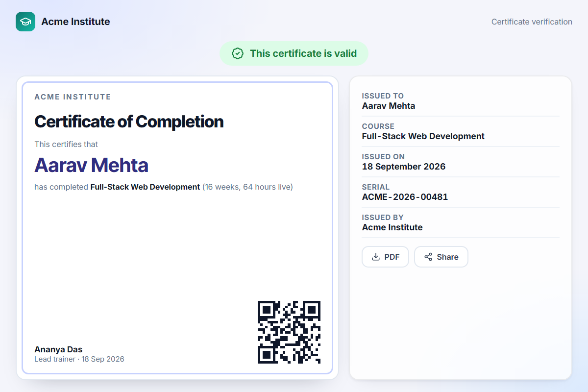
Task: Click 'This certificate is valid' status text
Action: (303, 53)
